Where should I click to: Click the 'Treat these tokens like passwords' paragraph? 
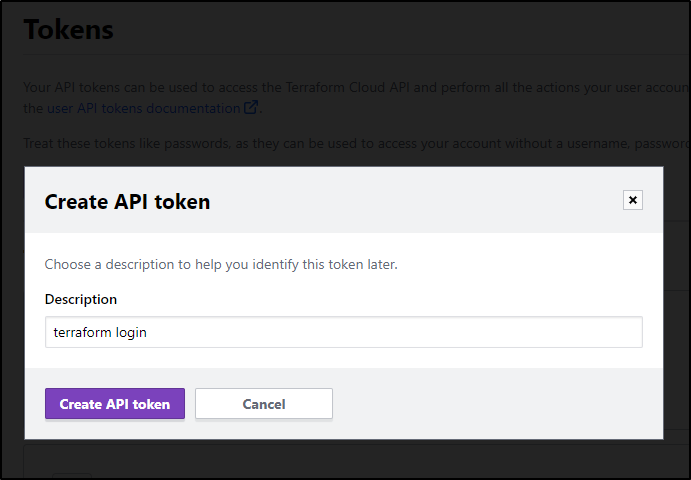click(x=356, y=144)
